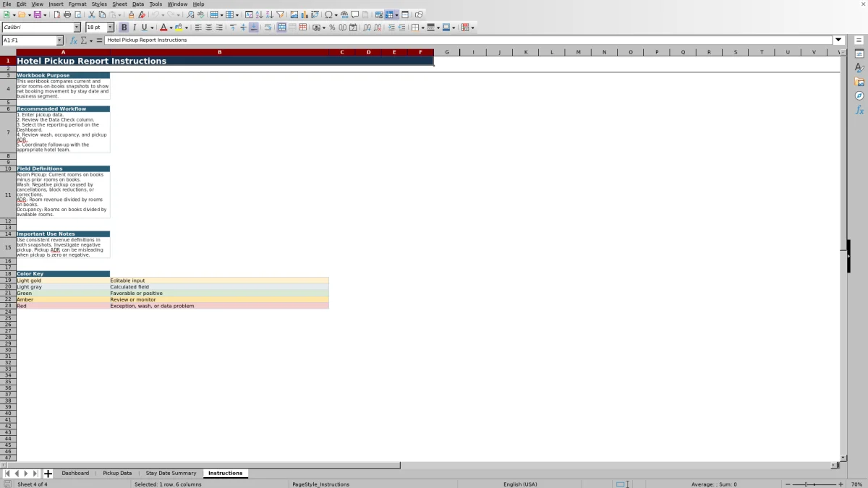Toggle Align Left for the cell

click(198, 27)
